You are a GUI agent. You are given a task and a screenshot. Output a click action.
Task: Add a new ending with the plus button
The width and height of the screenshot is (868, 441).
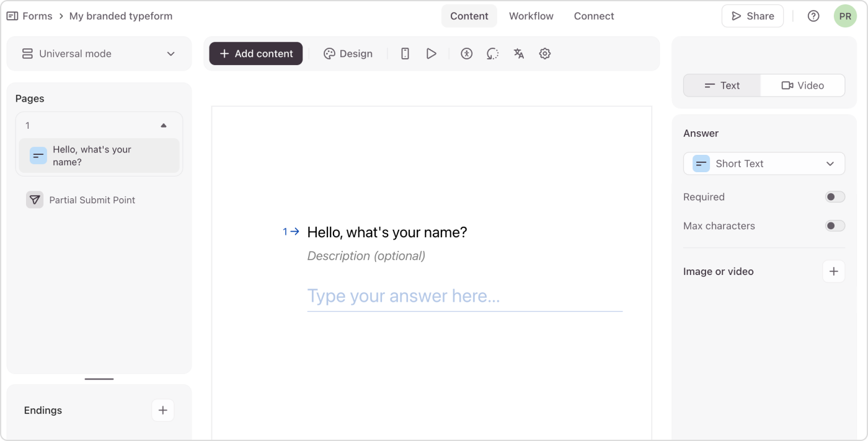[162, 410]
